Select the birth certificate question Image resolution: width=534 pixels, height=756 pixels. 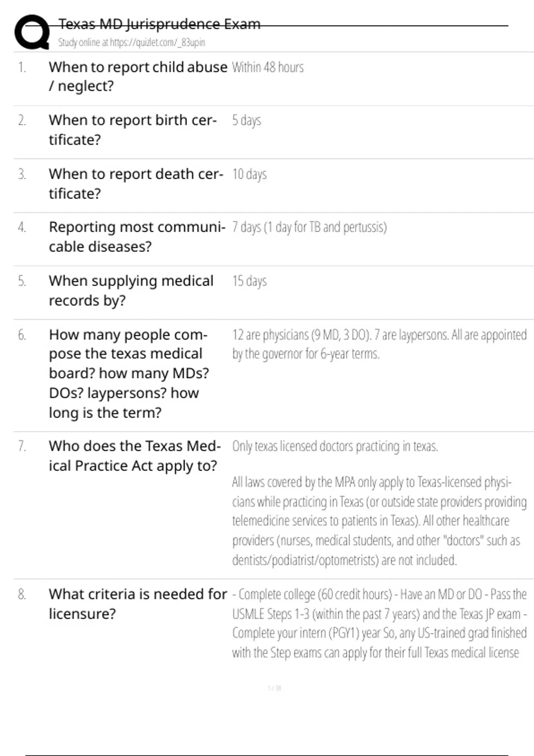pyautogui.click(x=133, y=130)
